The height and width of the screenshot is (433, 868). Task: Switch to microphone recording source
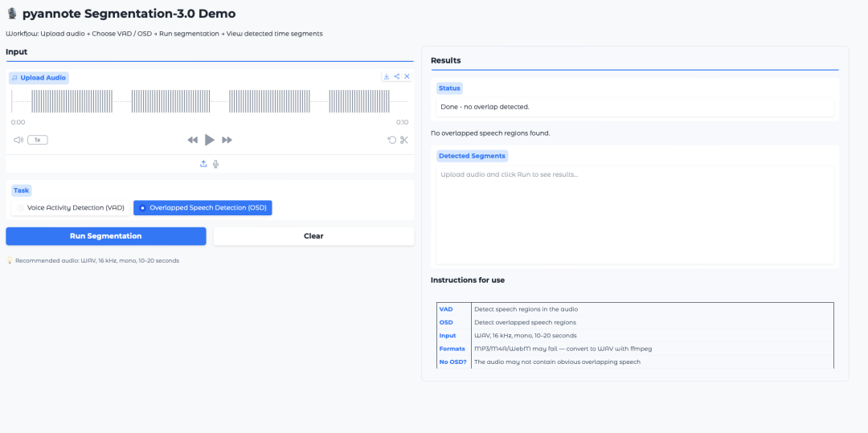click(216, 164)
